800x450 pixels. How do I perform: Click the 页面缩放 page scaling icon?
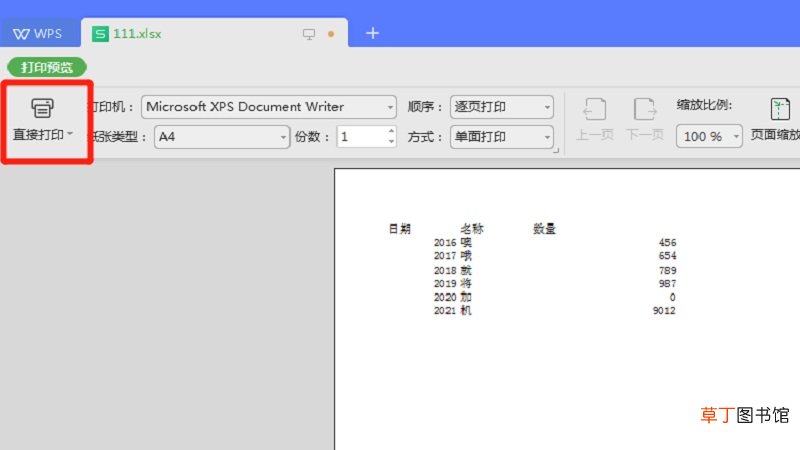780,109
